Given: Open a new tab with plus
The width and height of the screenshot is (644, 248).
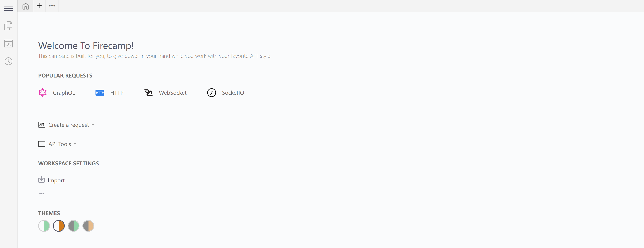Looking at the screenshot, I should point(39,6).
